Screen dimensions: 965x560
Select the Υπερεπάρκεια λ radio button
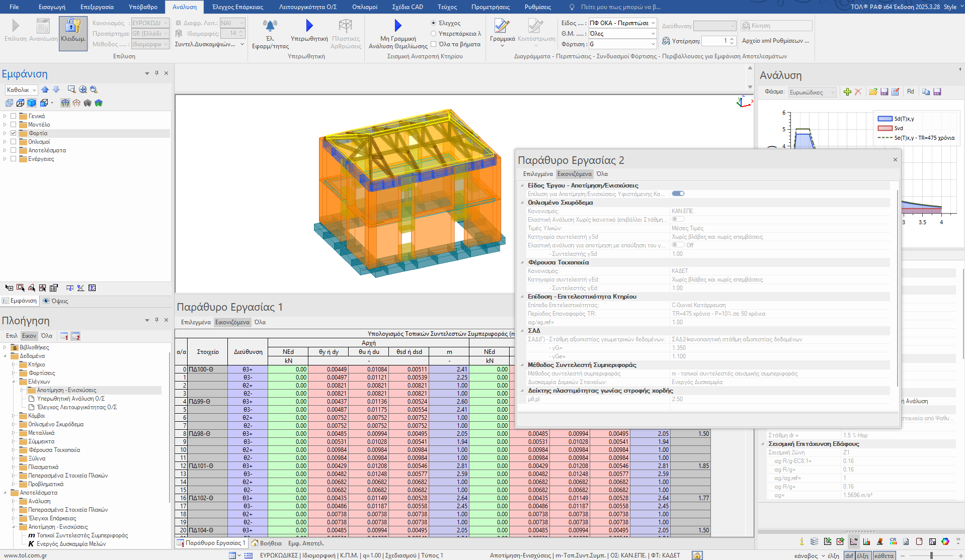click(434, 34)
